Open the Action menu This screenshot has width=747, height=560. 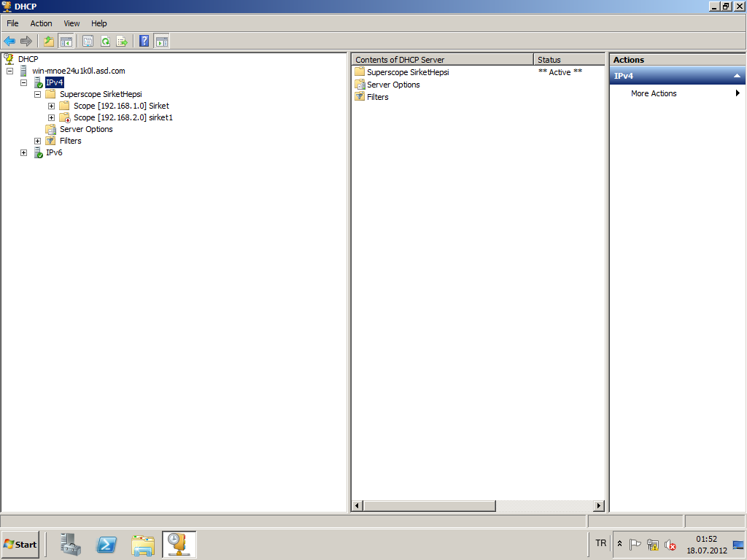pyautogui.click(x=41, y=23)
